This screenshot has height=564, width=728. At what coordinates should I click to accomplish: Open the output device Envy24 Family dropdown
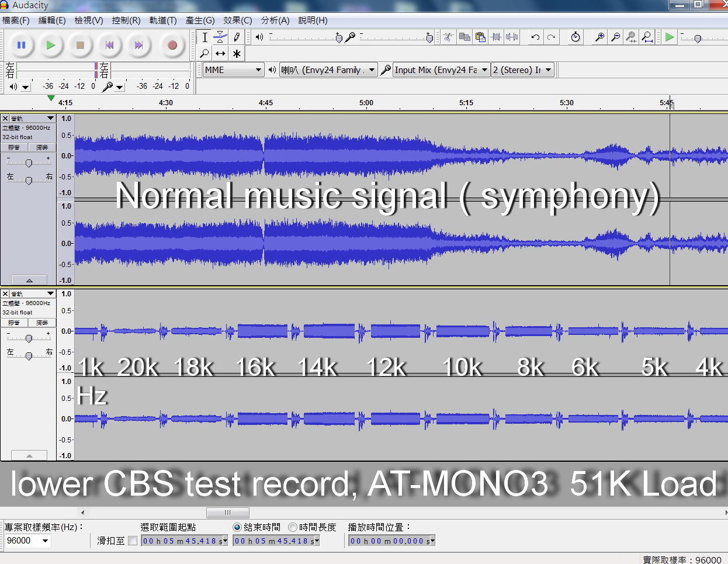[328, 70]
